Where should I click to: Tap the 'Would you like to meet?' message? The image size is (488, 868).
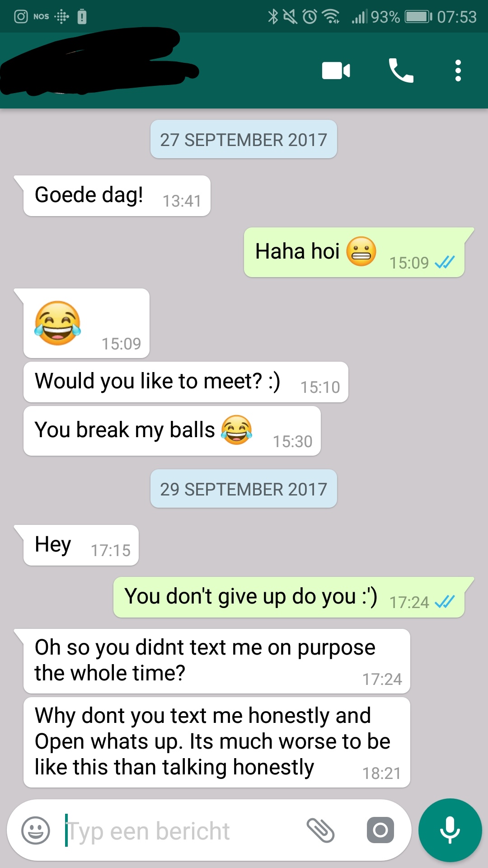pos(186,382)
